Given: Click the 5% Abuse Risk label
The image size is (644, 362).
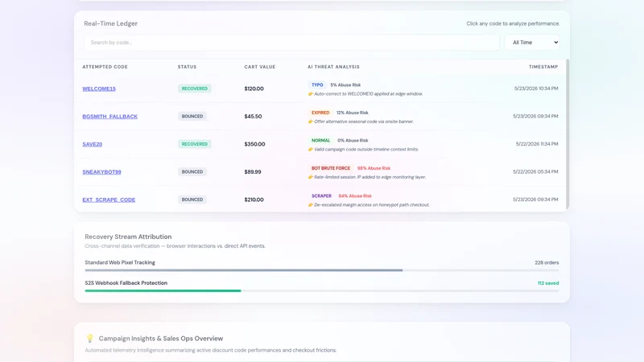Looking at the screenshot, I should click(345, 85).
